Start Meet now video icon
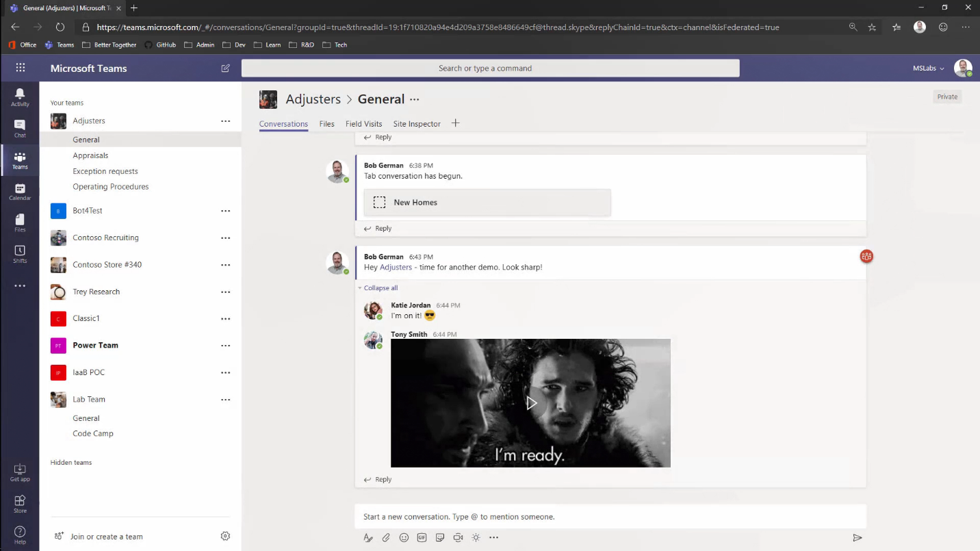Image resolution: width=980 pixels, height=551 pixels. click(x=458, y=538)
